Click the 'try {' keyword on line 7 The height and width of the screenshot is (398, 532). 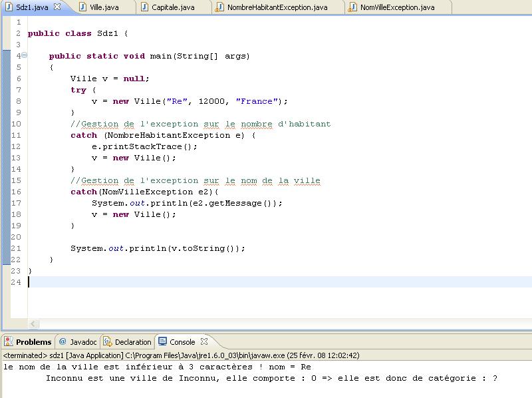(83, 90)
